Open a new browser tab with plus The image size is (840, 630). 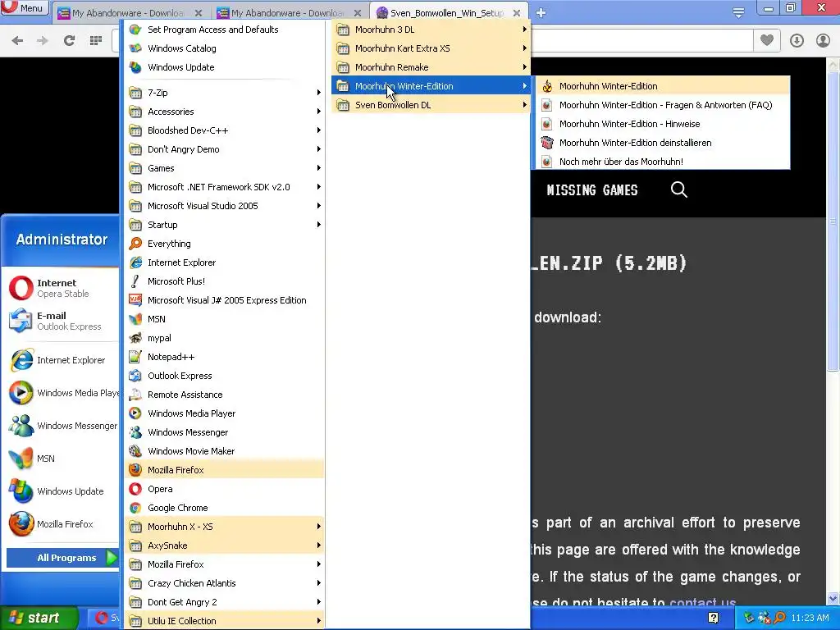coord(541,12)
